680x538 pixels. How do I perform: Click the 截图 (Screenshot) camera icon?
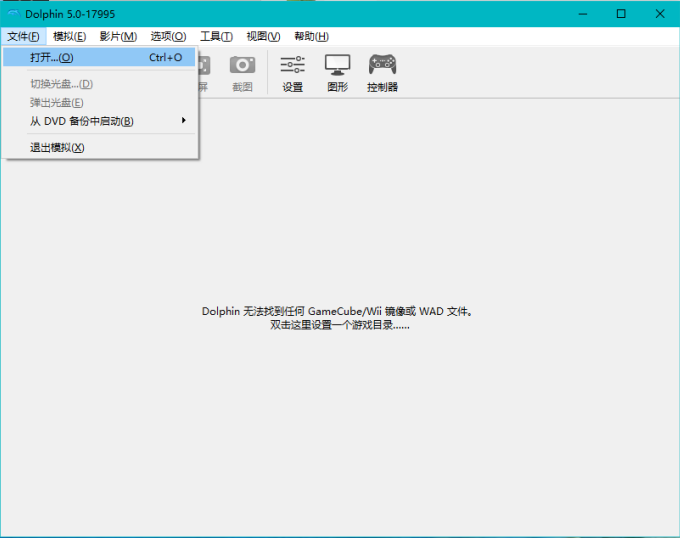tap(242, 73)
